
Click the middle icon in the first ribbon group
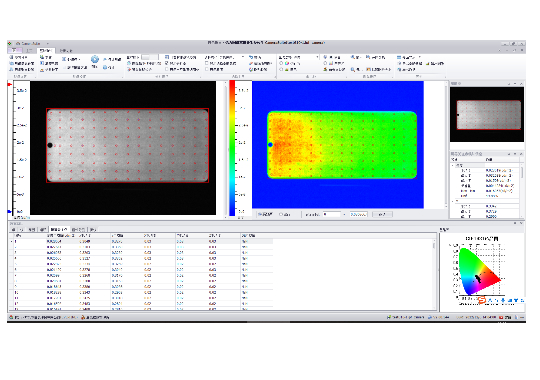[11, 63]
